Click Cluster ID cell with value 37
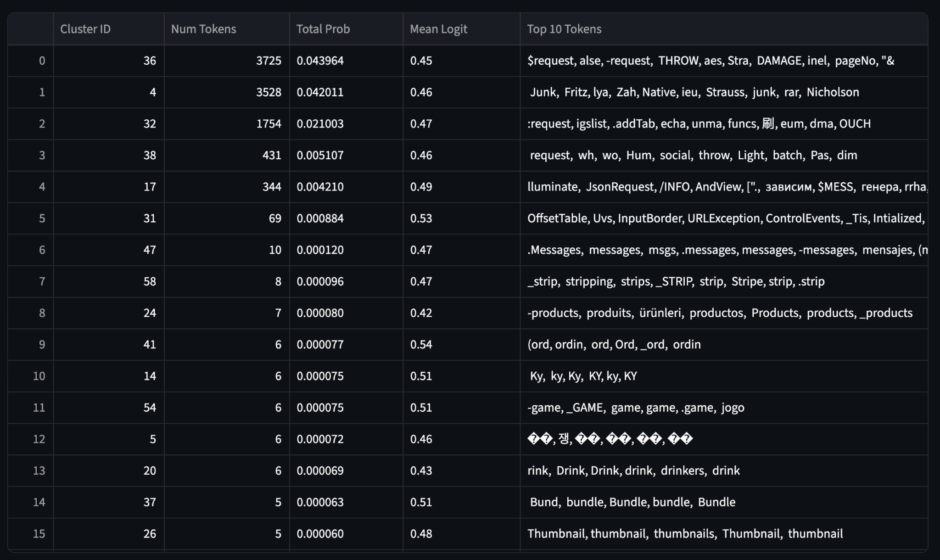 click(x=109, y=502)
